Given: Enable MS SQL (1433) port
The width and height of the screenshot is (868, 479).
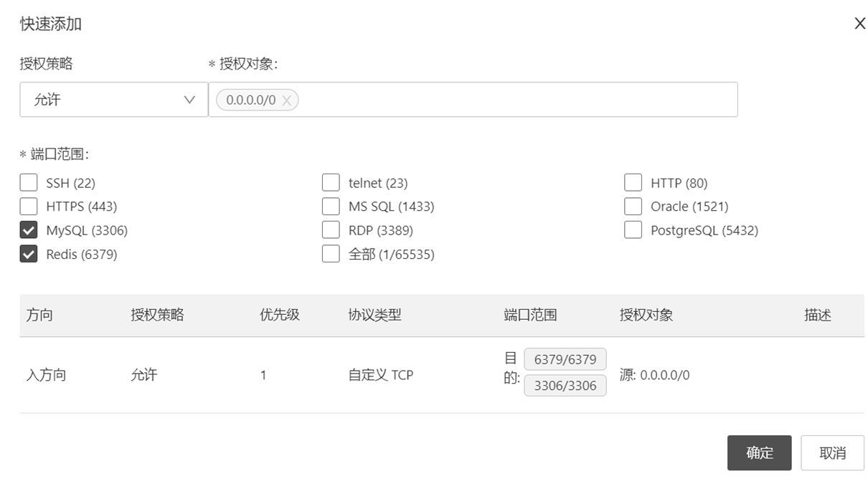Looking at the screenshot, I should [331, 207].
